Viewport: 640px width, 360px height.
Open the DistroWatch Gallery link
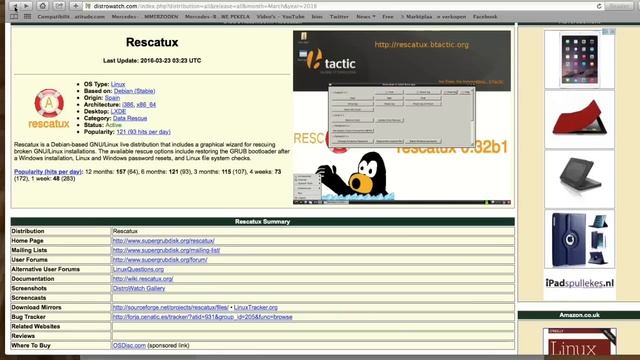pos(139,288)
